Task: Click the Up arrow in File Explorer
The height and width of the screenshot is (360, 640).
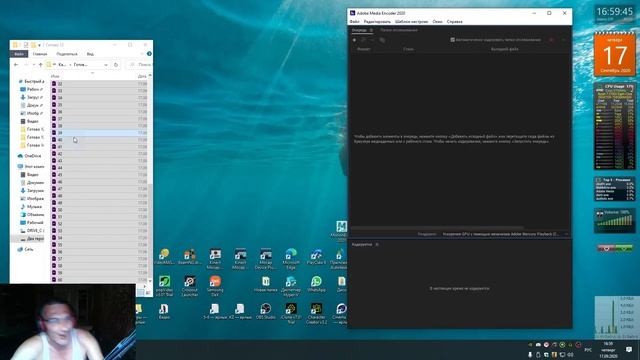Action: pyautogui.click(x=40, y=64)
